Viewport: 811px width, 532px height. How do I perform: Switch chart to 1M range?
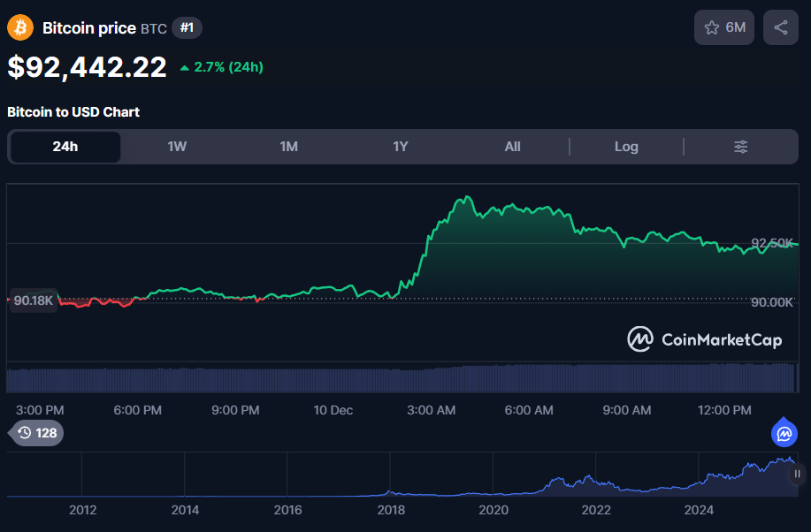pyautogui.click(x=288, y=147)
